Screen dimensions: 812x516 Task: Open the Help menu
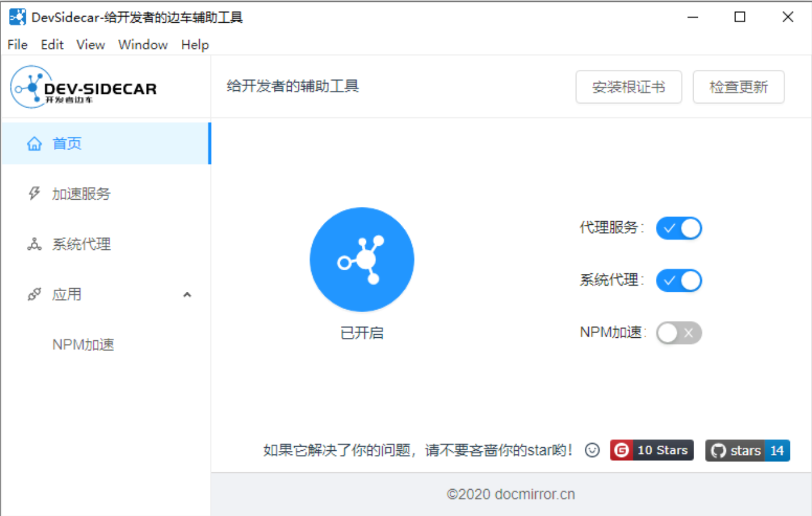(195, 45)
